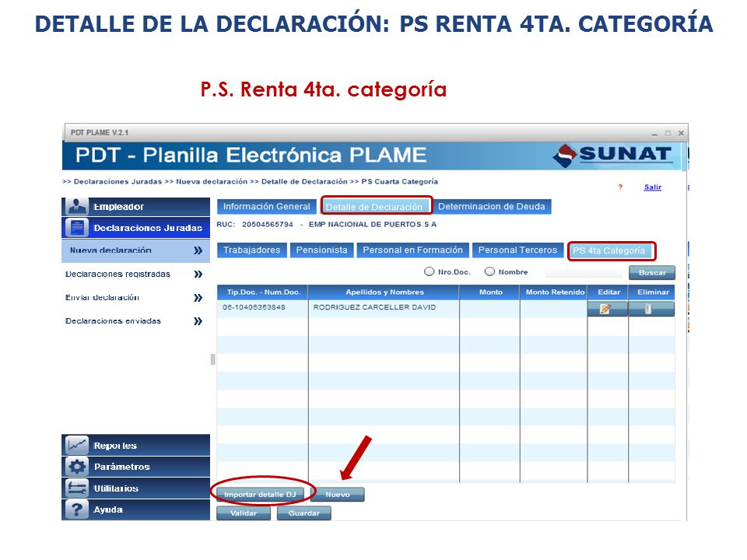
Task: Click the Empleador person icon
Action: pos(77,207)
